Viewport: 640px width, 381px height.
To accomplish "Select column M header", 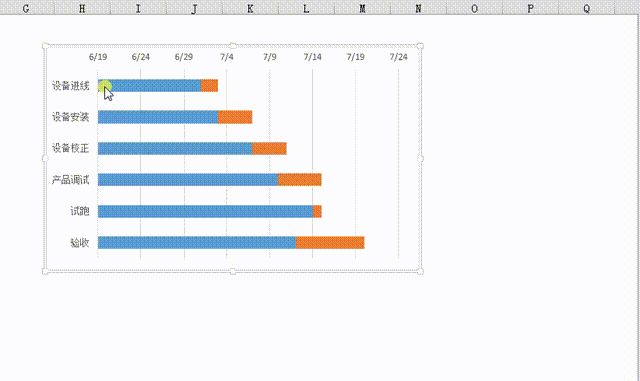I will [x=362, y=8].
